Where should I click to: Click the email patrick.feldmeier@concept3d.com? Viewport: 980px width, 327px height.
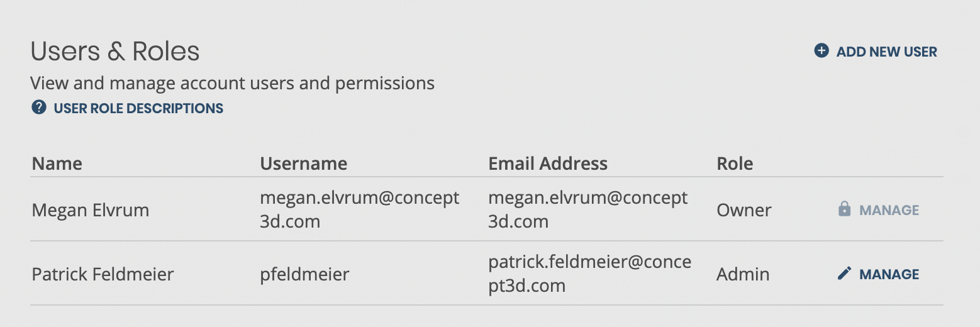point(590,274)
